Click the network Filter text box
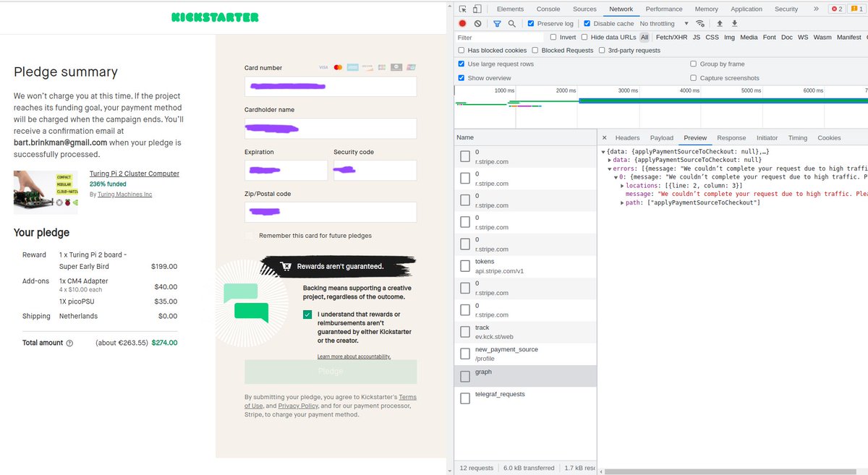The image size is (868, 475). [x=499, y=38]
